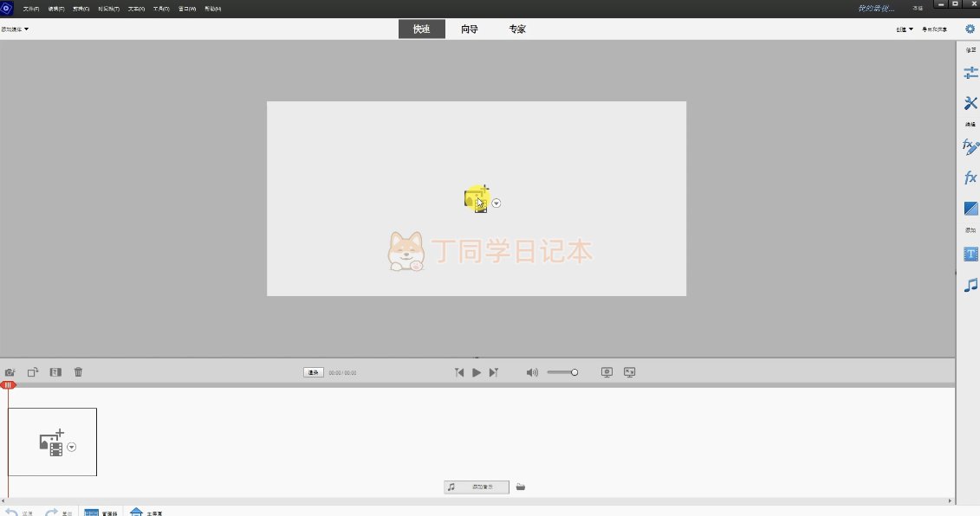980x516 pixels.
Task: Switch to the 向导 (Guided) tab
Action: (469, 29)
